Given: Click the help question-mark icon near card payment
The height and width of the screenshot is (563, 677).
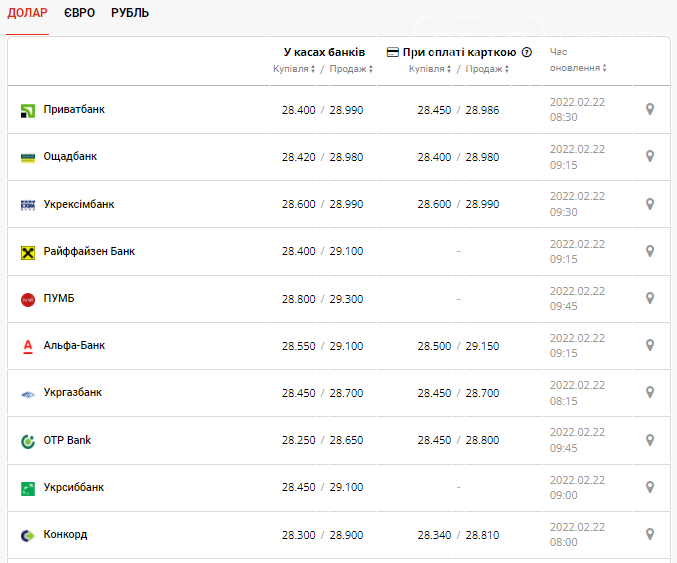Looking at the screenshot, I should click(x=526, y=52).
